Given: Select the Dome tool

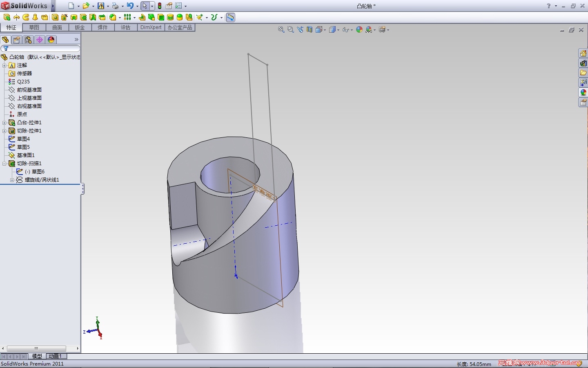Looking at the screenshot, I should 180,17.
